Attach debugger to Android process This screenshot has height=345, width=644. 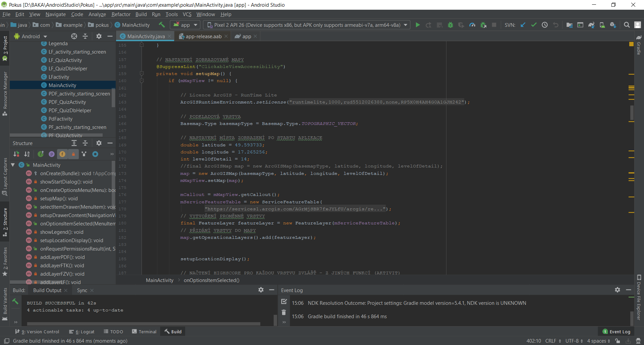[483, 25]
